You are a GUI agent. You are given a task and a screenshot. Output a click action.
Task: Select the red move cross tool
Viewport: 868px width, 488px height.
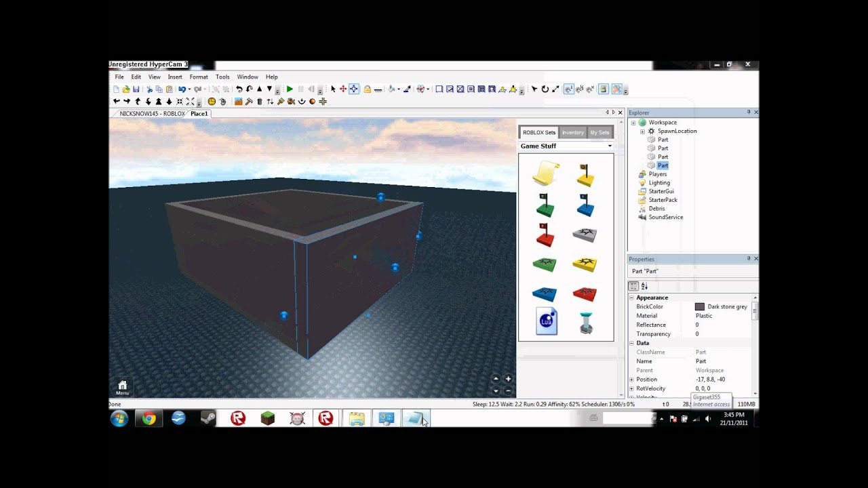tap(343, 89)
